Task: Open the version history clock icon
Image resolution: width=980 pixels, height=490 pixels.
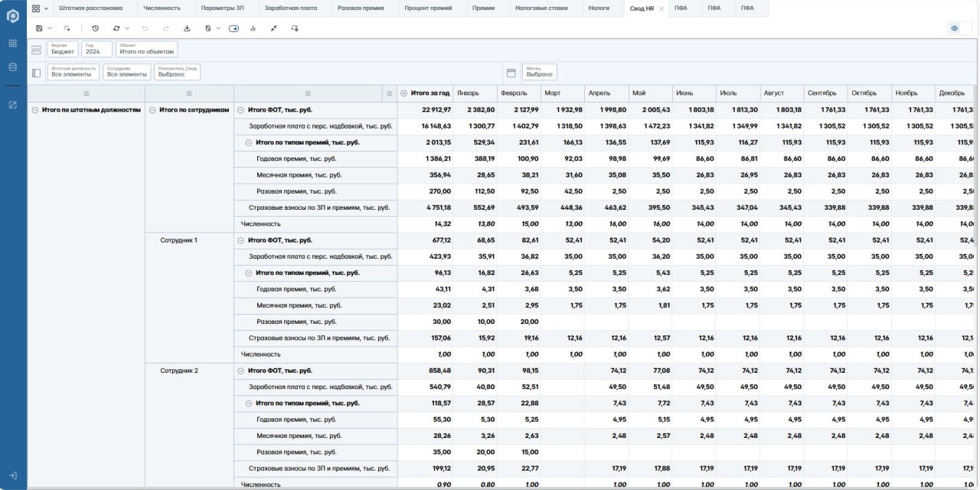Action: [x=95, y=28]
